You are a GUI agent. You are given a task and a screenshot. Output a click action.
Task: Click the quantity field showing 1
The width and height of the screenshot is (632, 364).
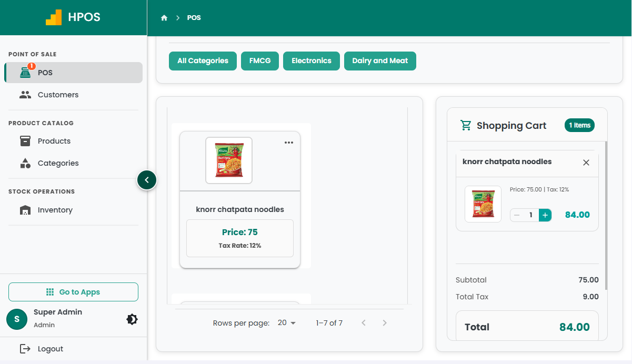click(531, 215)
